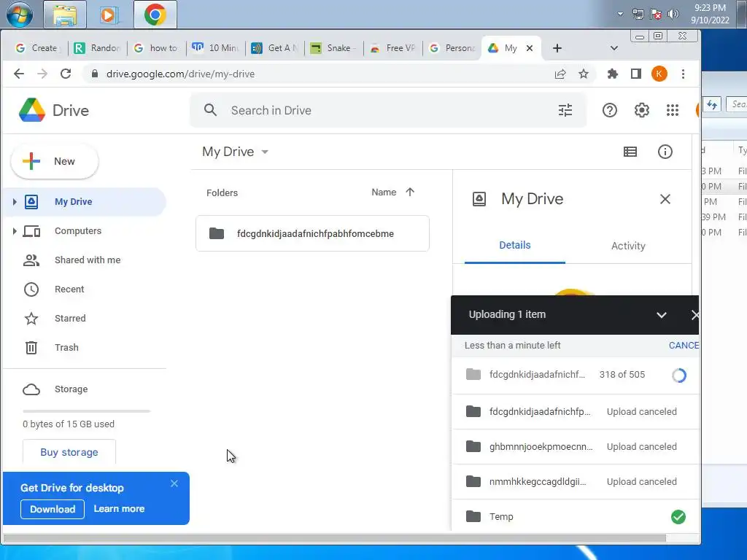The width and height of the screenshot is (747, 560).
Task: Switch to the Random tab
Action: tap(98, 48)
